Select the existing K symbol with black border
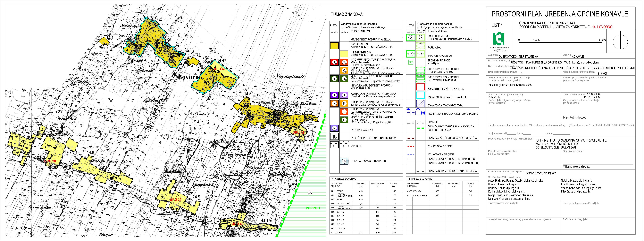 tap(334, 103)
